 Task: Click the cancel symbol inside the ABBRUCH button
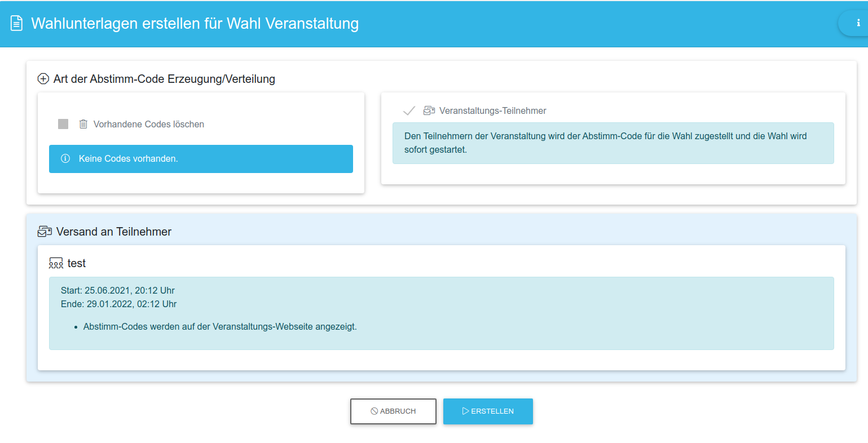point(374,411)
